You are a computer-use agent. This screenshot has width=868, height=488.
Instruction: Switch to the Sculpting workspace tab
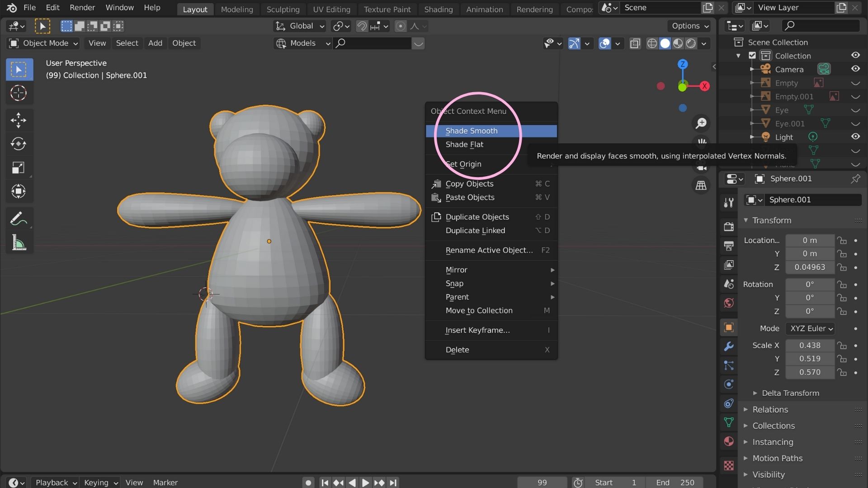click(x=283, y=9)
